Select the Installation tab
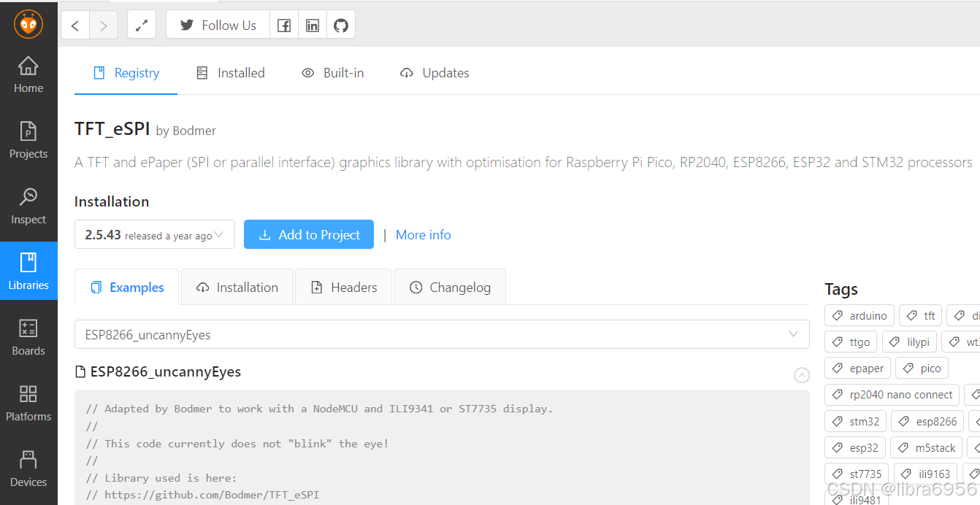This screenshot has height=505, width=980. (x=237, y=288)
